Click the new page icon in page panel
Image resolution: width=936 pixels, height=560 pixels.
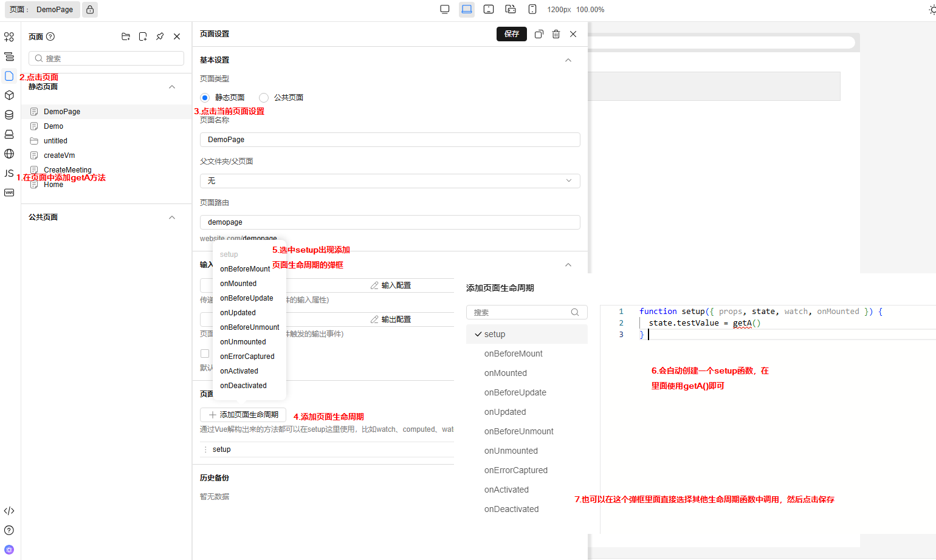[x=143, y=36]
